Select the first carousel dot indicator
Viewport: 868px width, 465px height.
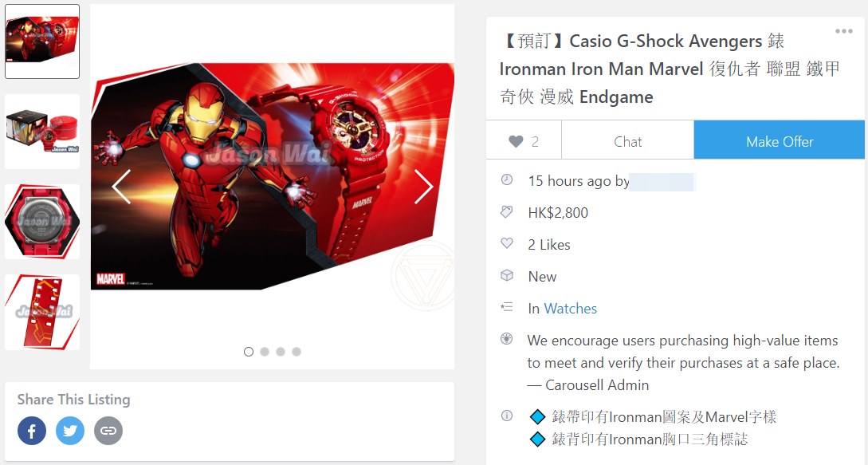click(249, 352)
